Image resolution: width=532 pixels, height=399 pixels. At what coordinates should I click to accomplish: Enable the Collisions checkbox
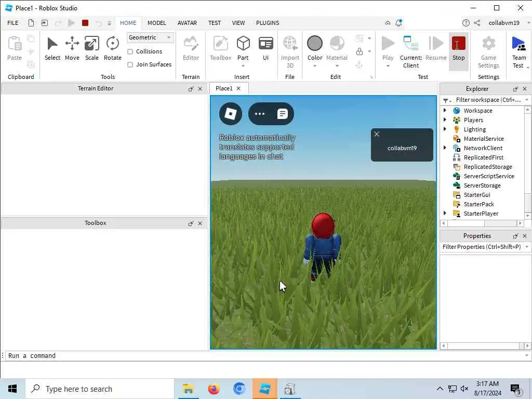click(130, 51)
